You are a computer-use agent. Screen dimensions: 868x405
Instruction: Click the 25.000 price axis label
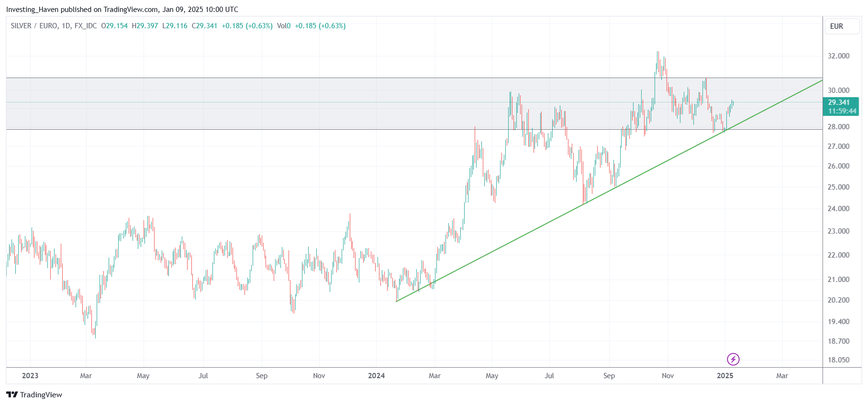(x=839, y=187)
